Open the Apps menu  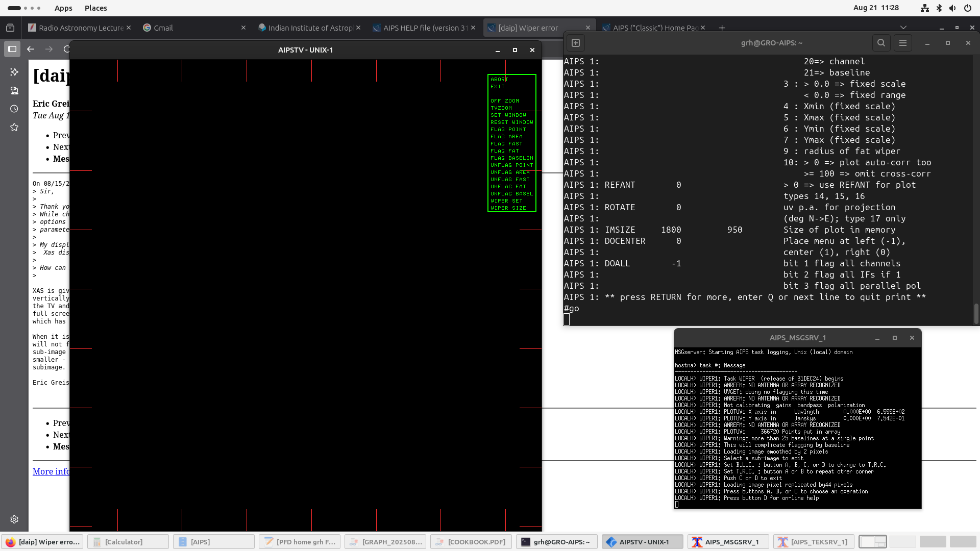pos(63,8)
